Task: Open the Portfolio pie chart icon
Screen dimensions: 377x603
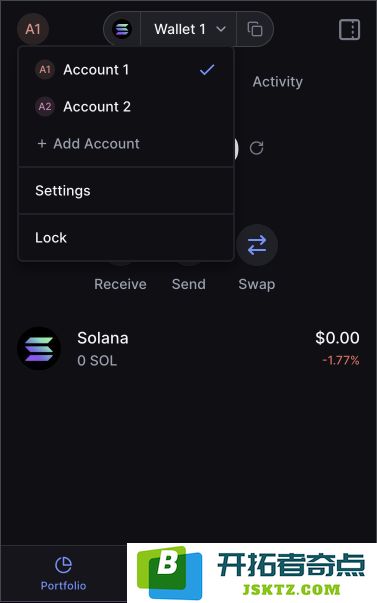Action: 63,565
